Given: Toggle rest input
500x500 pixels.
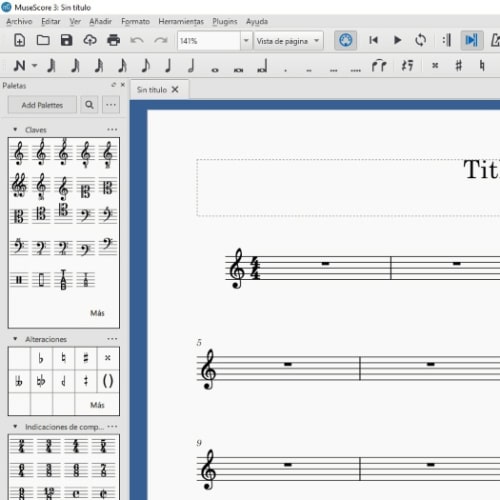Looking at the screenshot, I should [407, 65].
